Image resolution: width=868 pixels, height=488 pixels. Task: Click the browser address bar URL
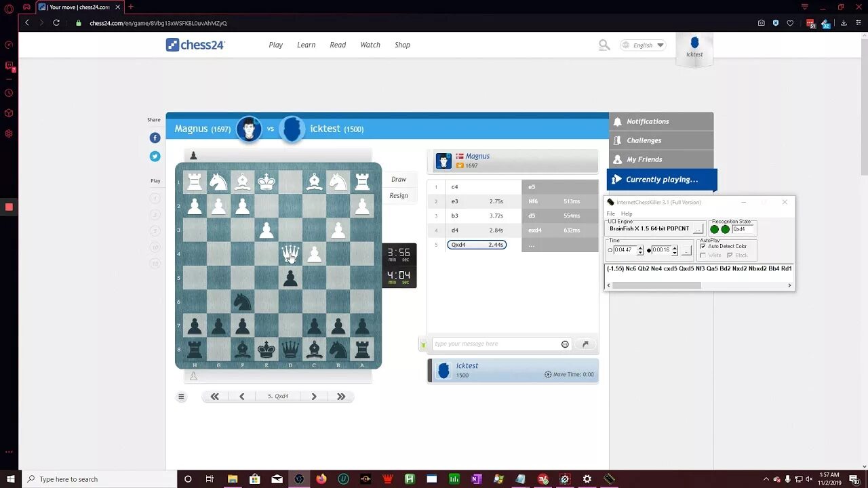(158, 23)
